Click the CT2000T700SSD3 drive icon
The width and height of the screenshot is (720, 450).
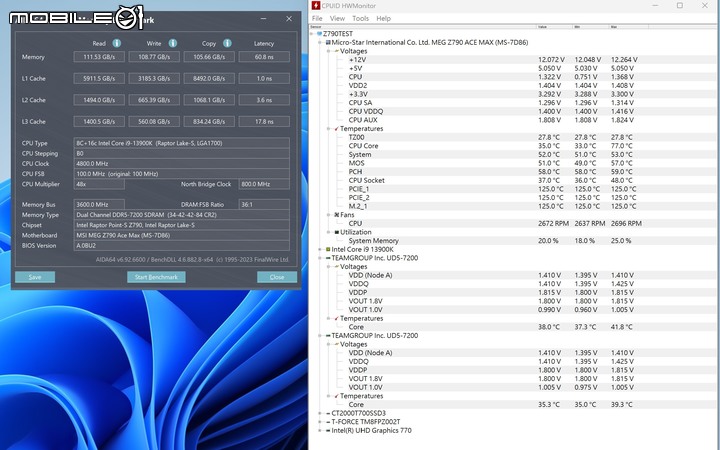click(x=328, y=413)
